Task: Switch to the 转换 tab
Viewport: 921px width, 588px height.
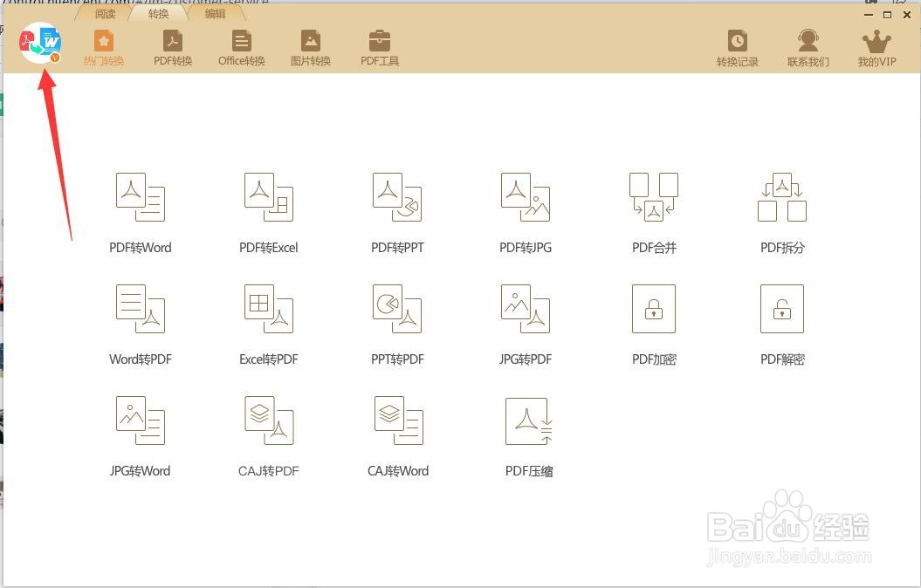Action: (159, 13)
